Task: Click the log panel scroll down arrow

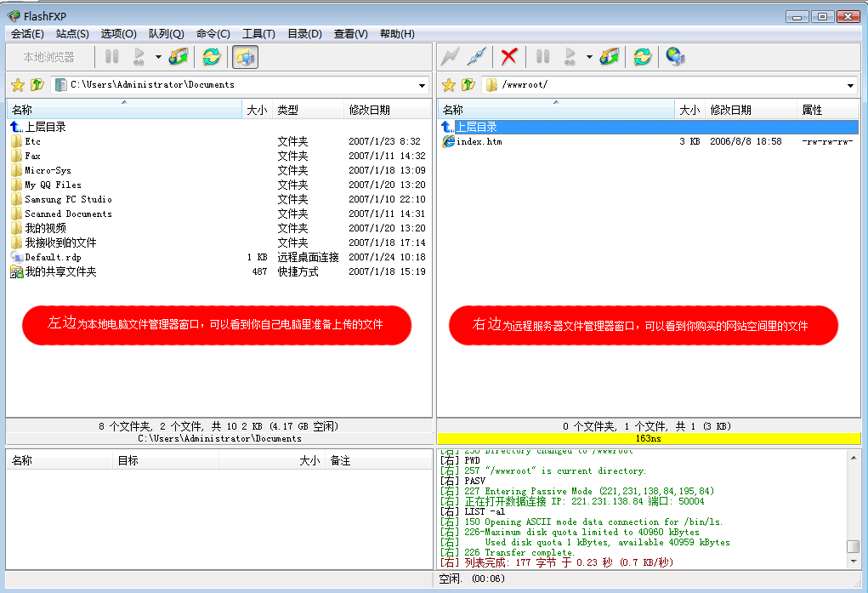Action: click(853, 562)
